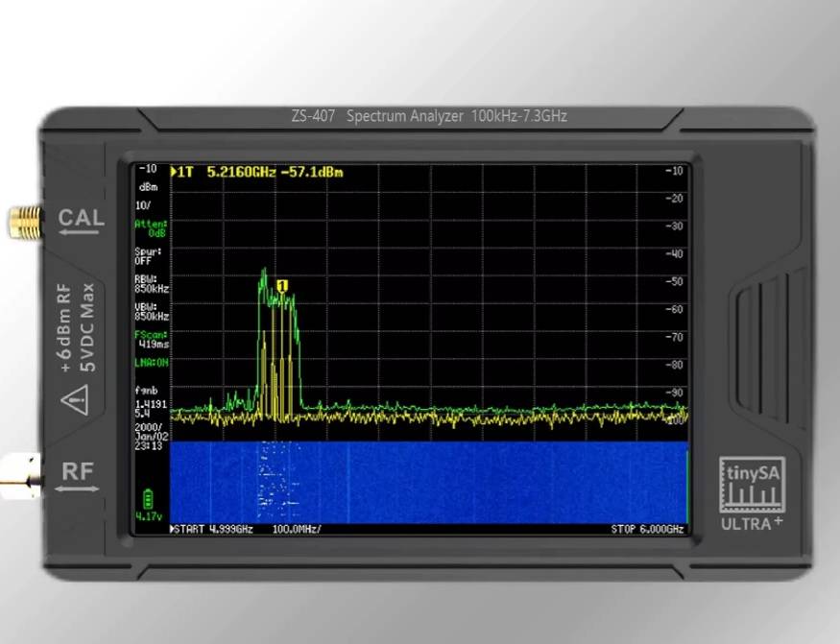Tap the 23:13 time display

point(149,445)
